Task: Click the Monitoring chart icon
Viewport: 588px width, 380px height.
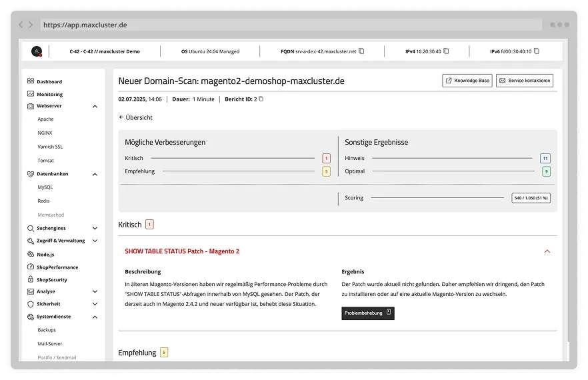Action: click(x=31, y=94)
